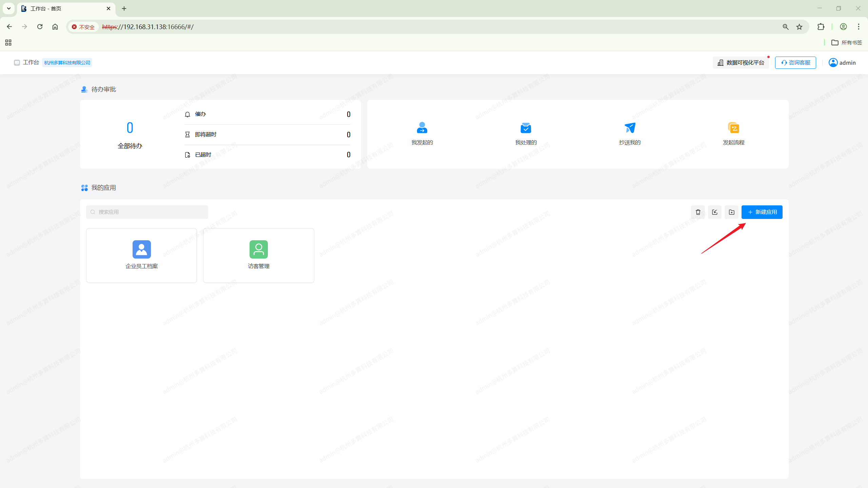Click the trash recycle bin icon

point(698,212)
